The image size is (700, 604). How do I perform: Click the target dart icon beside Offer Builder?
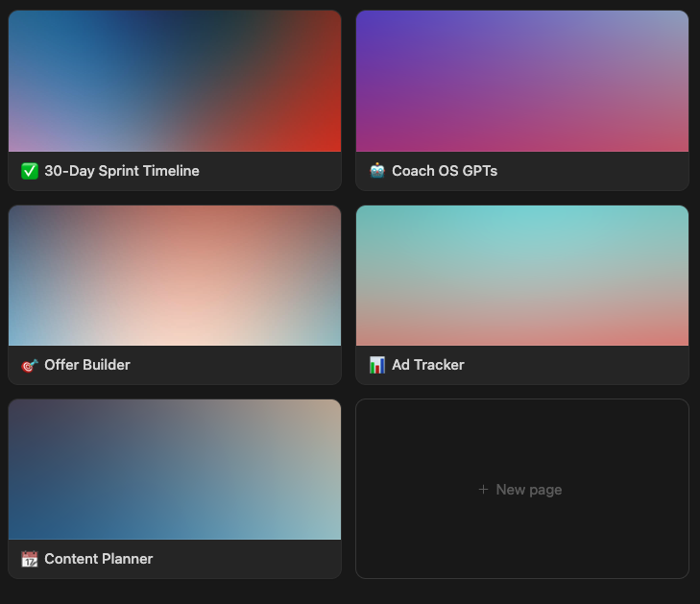click(30, 365)
